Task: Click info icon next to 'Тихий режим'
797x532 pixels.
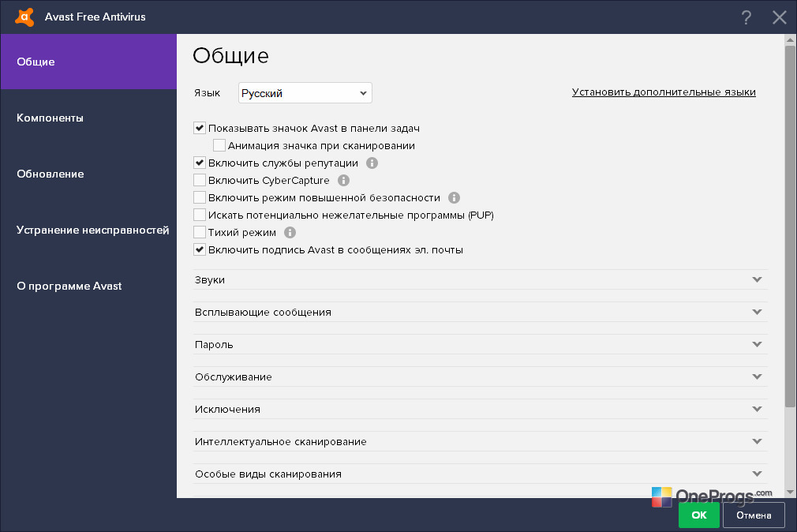Action: 290,232
